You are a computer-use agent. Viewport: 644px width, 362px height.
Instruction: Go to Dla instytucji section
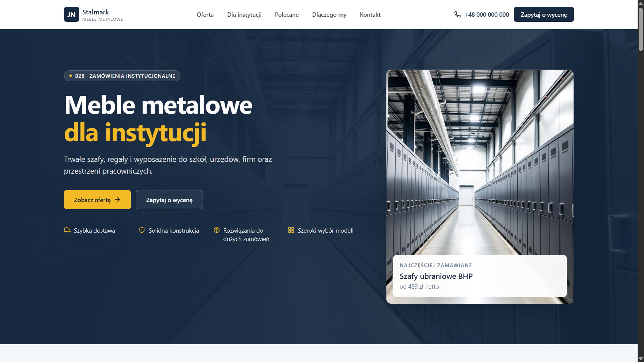(244, 14)
